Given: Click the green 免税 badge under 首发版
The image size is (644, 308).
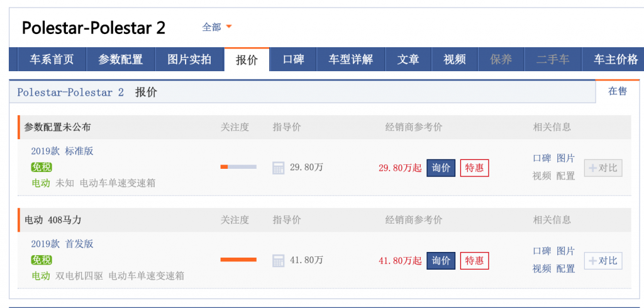Looking at the screenshot, I should [x=42, y=260].
